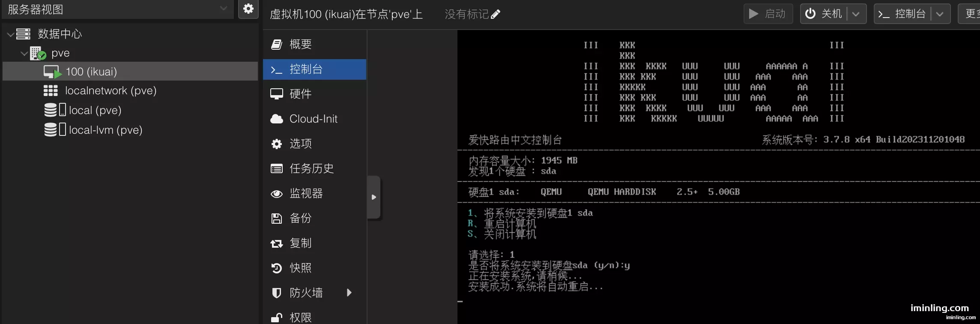Open the 服务器视图 view selector dropdown

[x=118, y=9]
